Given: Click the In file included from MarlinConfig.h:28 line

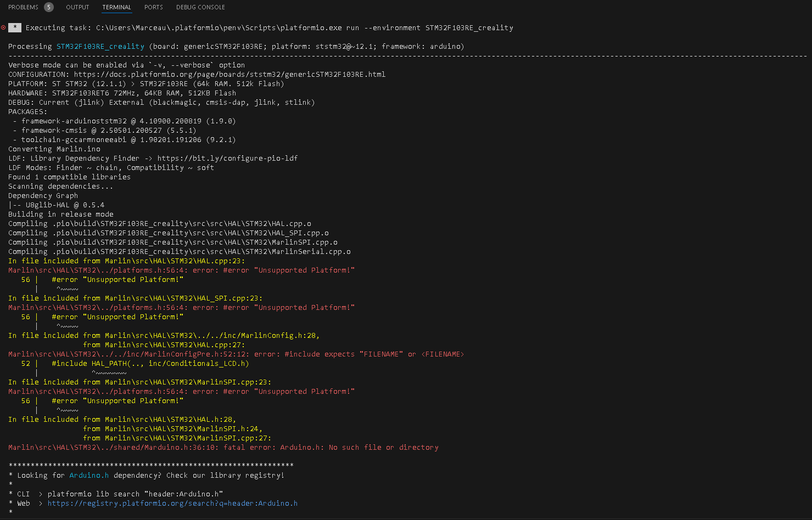Looking at the screenshot, I should click(x=164, y=335).
